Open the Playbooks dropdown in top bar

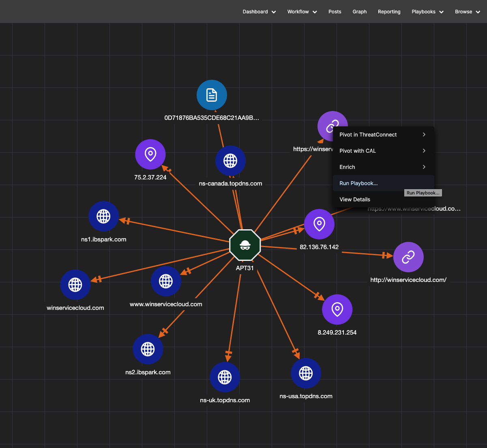pos(428,12)
